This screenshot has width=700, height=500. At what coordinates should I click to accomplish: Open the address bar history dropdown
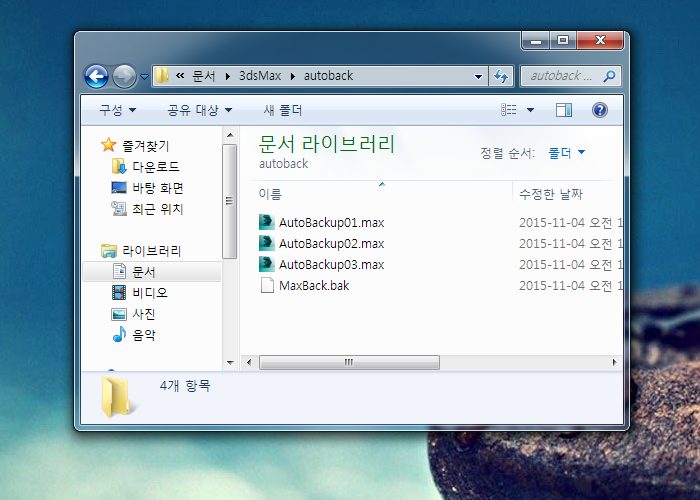click(x=478, y=76)
